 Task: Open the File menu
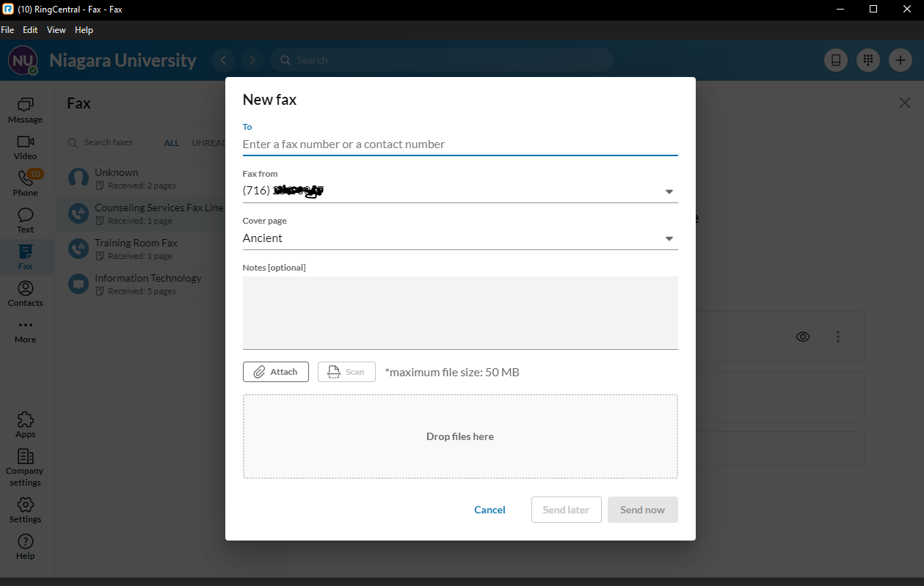(8, 30)
